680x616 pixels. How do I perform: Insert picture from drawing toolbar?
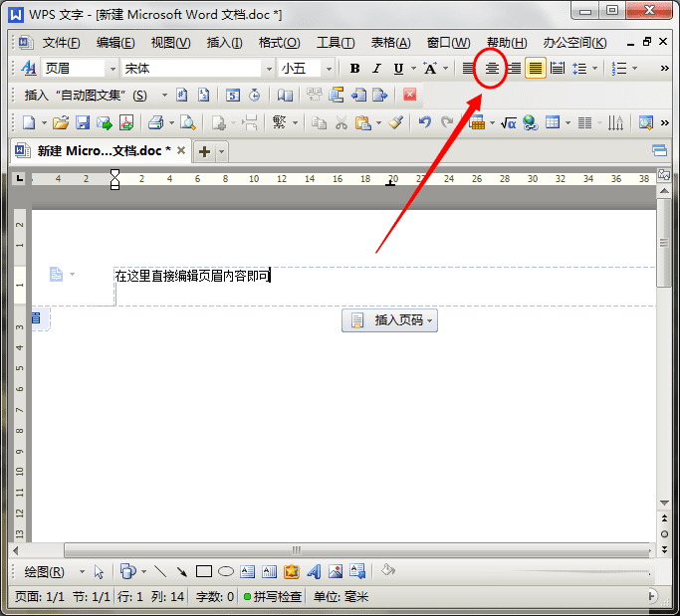tap(336, 572)
